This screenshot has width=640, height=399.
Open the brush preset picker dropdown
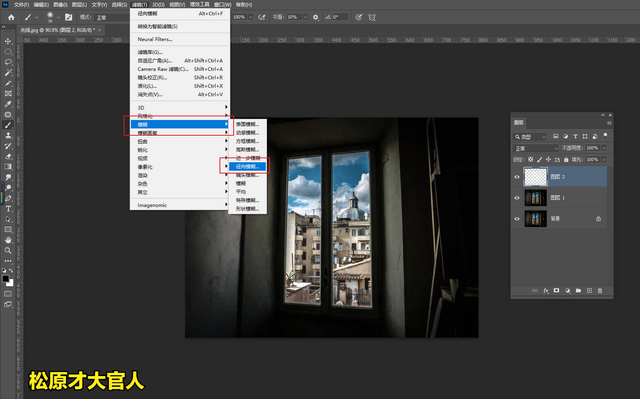click(x=58, y=18)
